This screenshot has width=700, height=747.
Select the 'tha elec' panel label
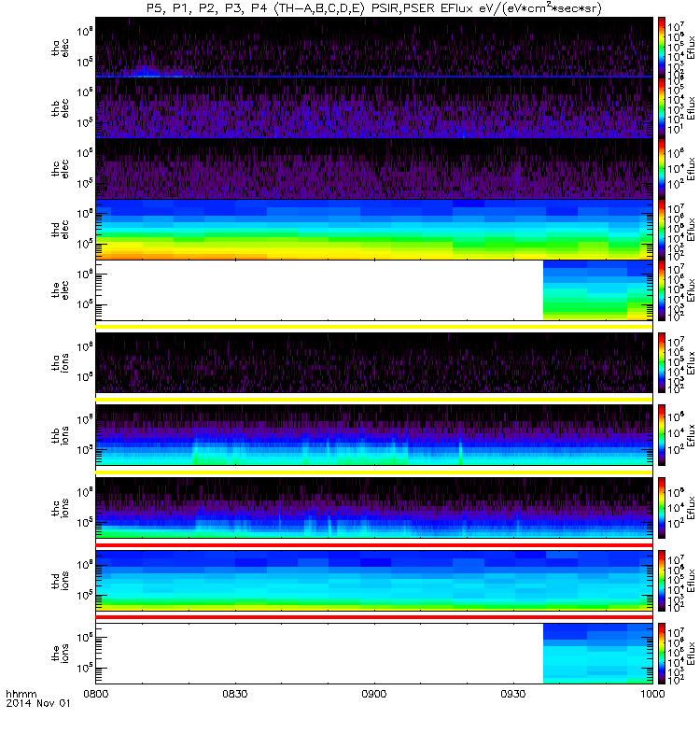[60, 48]
